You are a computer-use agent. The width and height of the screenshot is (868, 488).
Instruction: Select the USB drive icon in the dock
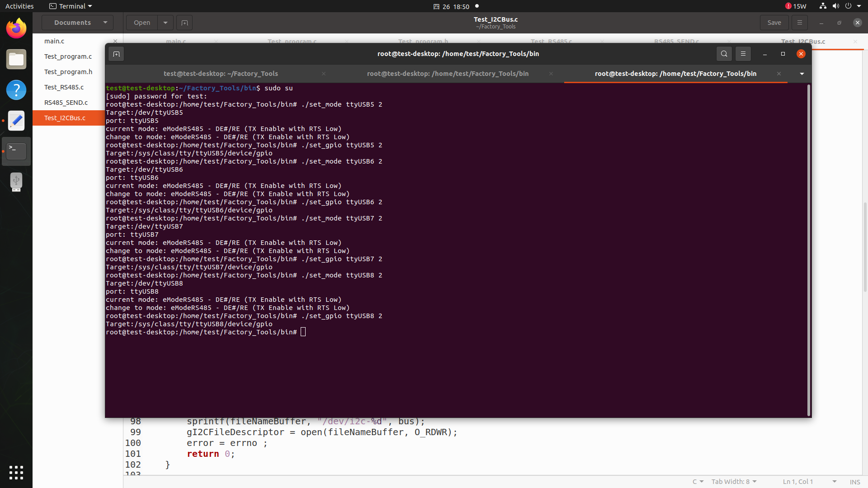click(16, 182)
